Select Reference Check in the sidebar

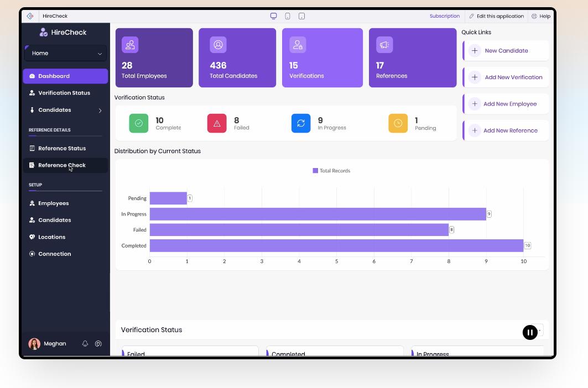(x=62, y=165)
